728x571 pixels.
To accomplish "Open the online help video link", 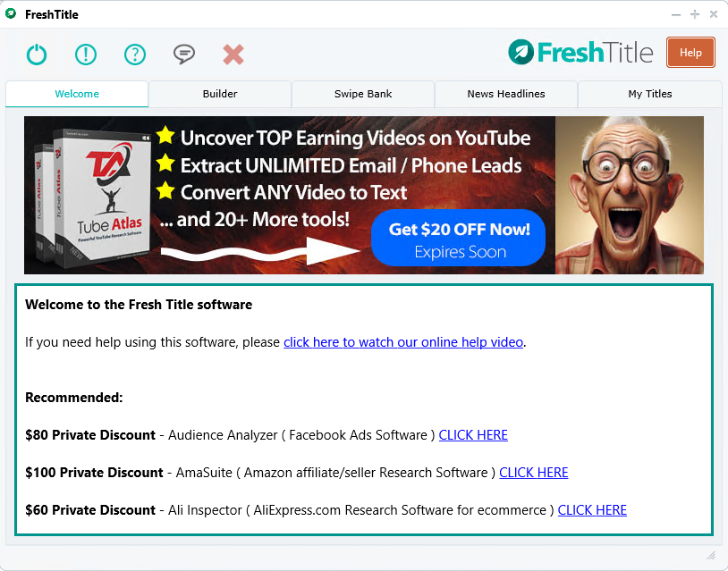I will (403, 342).
